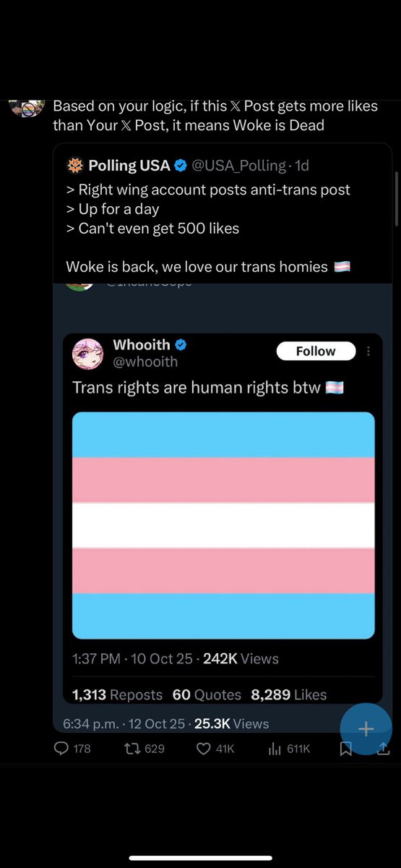Bookmark this post
Screen dimensions: 401x868
coord(346,749)
